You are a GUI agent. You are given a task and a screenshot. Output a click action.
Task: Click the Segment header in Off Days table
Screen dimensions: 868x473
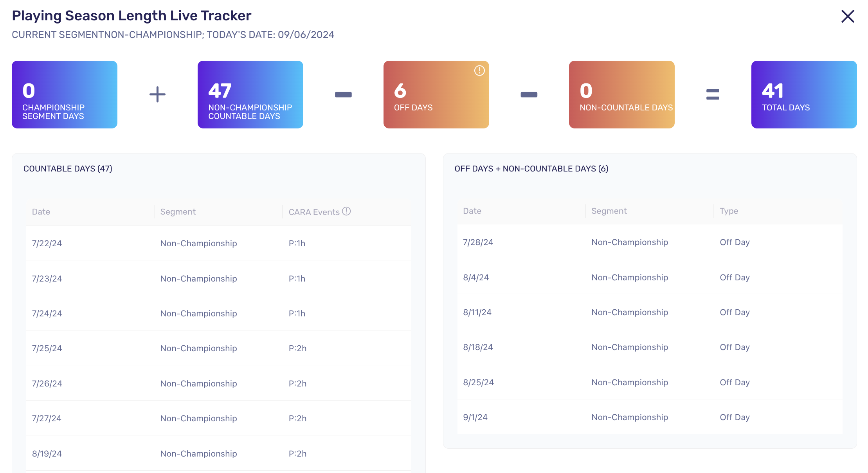pyautogui.click(x=609, y=211)
